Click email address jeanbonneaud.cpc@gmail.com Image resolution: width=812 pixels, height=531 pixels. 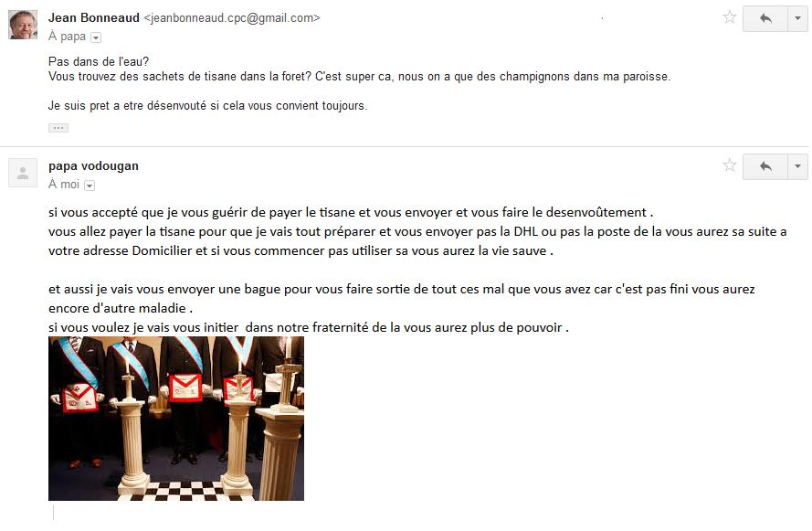(x=232, y=17)
